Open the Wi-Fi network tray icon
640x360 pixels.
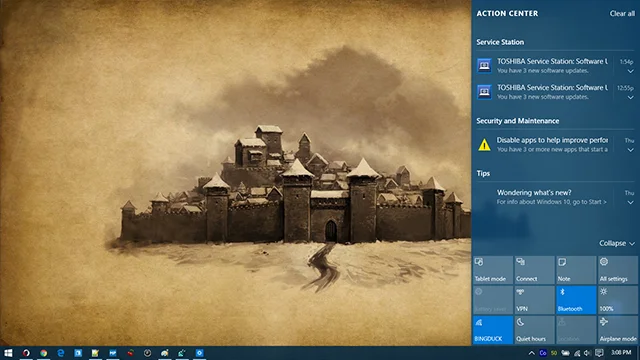[x=577, y=353]
